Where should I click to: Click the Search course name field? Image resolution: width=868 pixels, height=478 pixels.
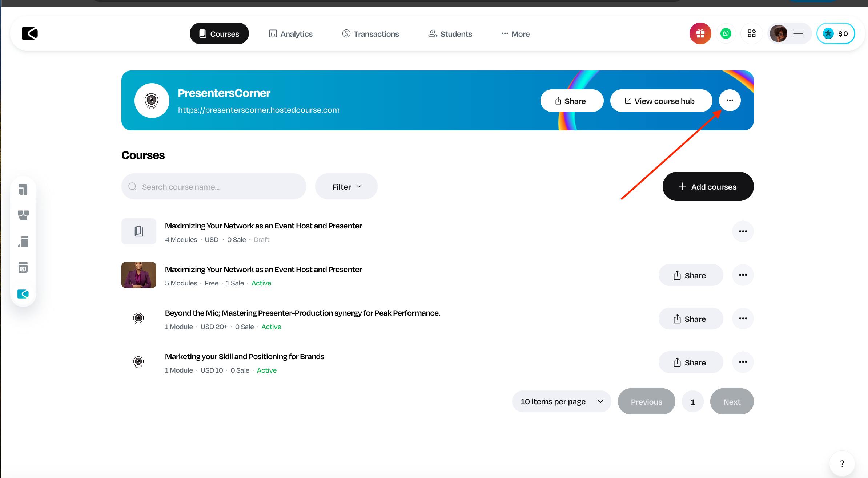(x=214, y=187)
